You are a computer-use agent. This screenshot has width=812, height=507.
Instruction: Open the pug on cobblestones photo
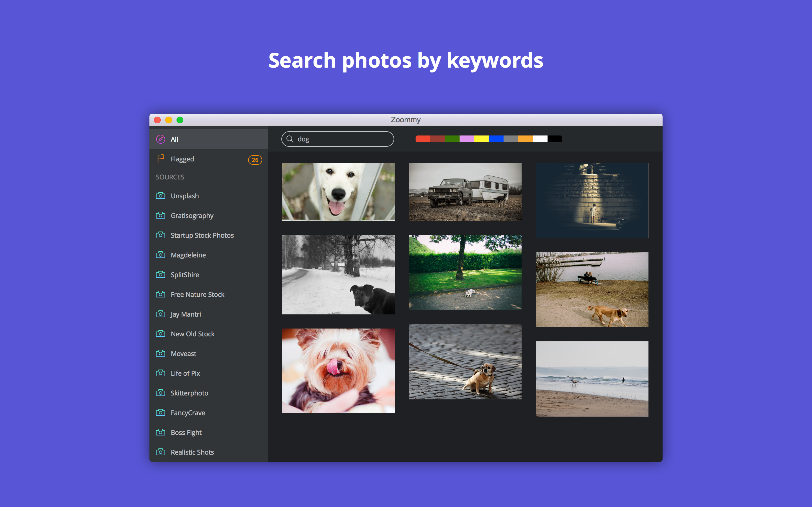[465, 361]
